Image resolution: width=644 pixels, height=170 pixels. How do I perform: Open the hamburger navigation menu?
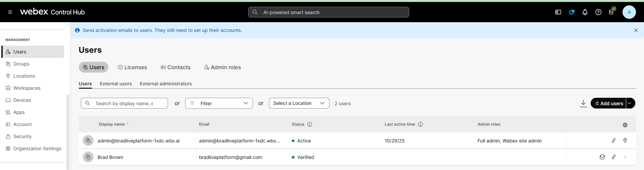pos(10,12)
